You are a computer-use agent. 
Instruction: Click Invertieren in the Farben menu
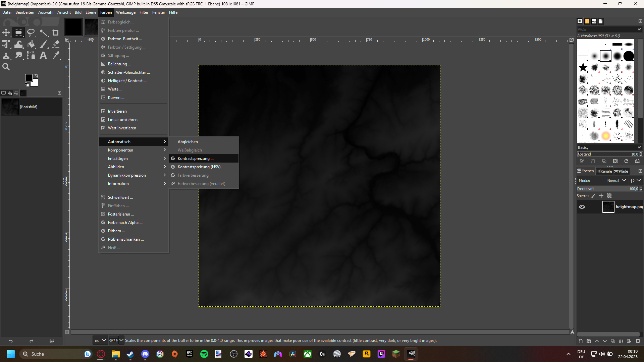click(x=117, y=111)
